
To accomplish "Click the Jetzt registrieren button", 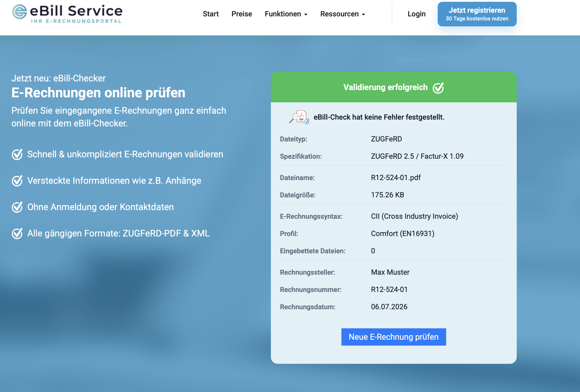I will click(477, 14).
